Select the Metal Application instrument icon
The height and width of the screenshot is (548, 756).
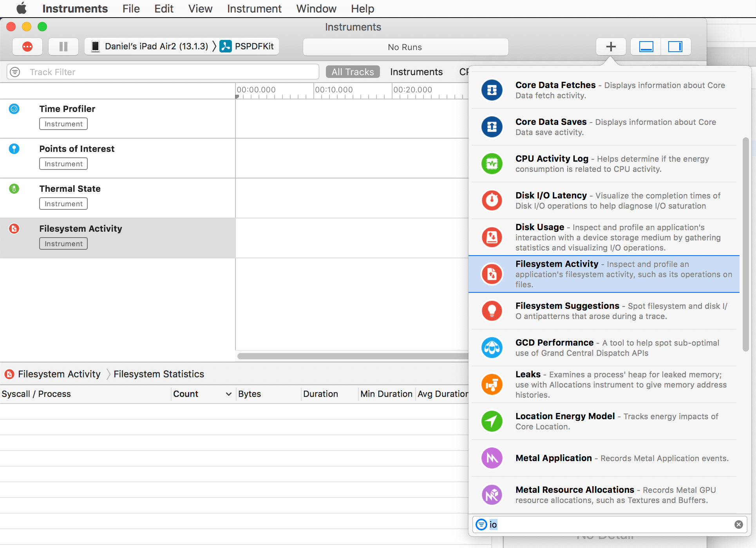tap(492, 458)
